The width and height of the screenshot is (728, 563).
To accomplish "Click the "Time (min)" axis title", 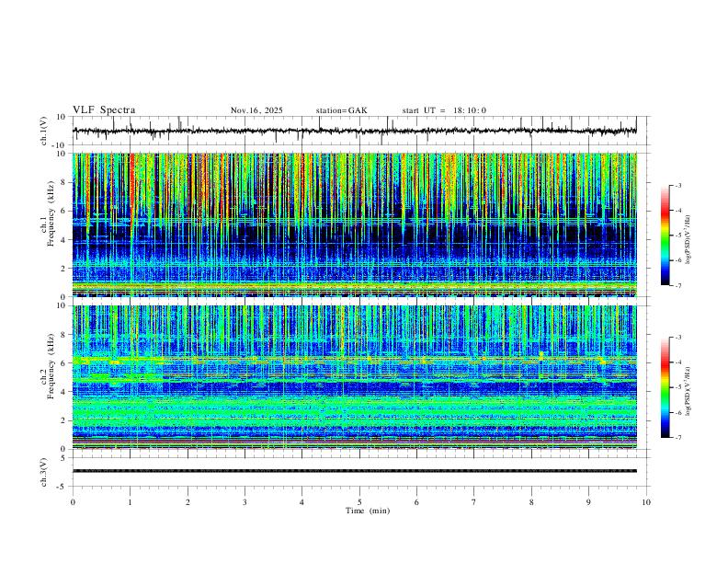I will coord(368,511).
